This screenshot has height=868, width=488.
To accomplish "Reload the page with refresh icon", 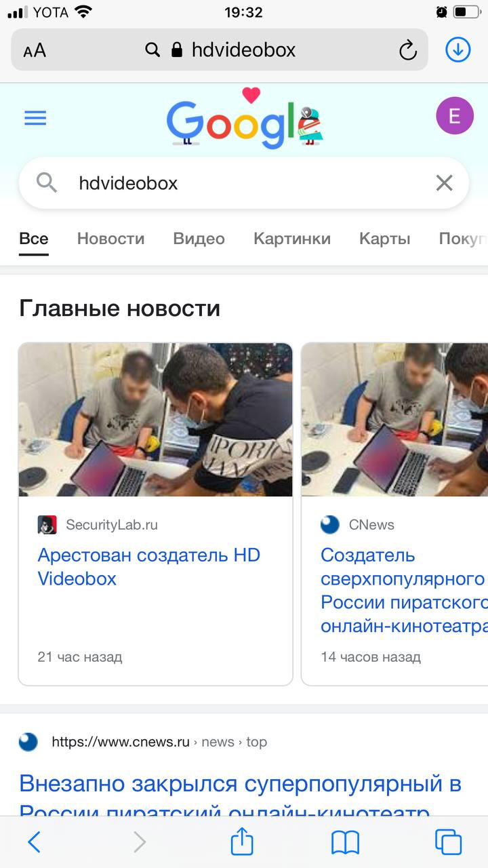I will 407,50.
